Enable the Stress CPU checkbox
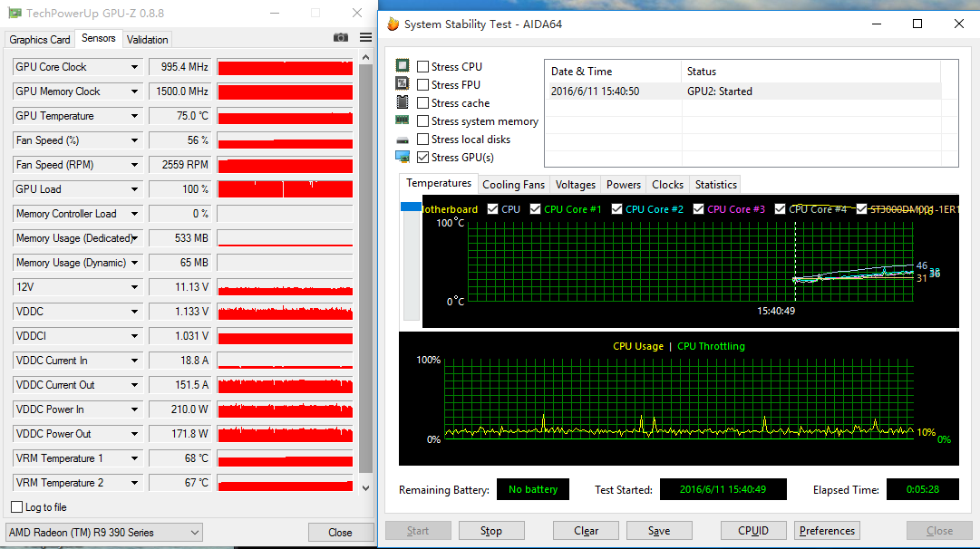The height and width of the screenshot is (549, 980). pyautogui.click(x=423, y=66)
